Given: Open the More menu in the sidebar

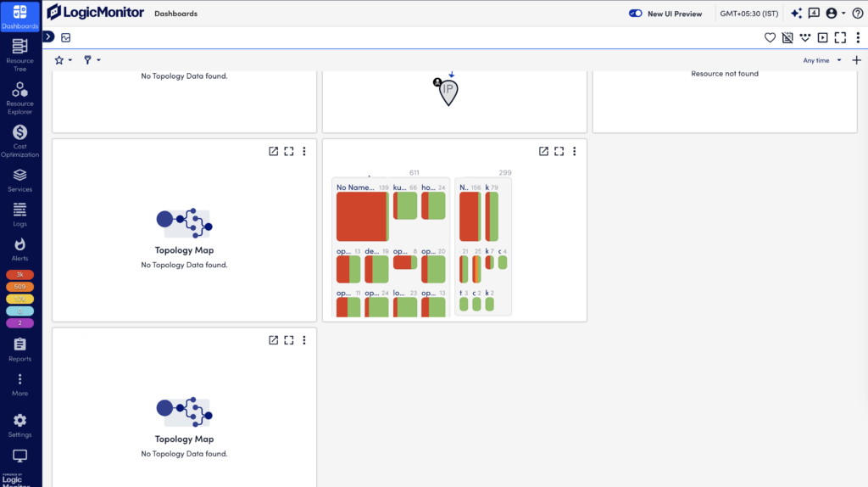Looking at the screenshot, I should [20, 384].
